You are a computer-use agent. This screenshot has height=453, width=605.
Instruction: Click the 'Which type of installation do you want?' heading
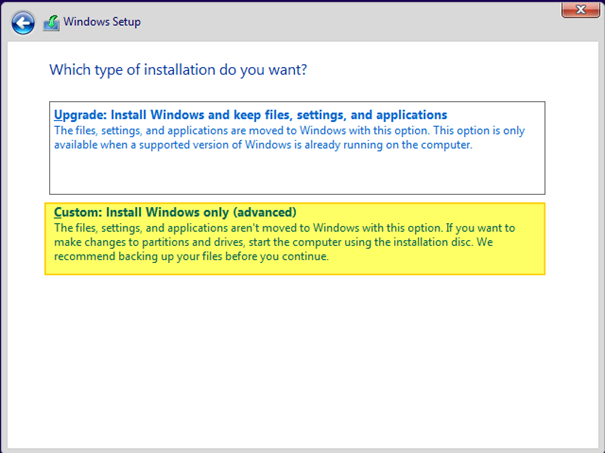point(178,70)
